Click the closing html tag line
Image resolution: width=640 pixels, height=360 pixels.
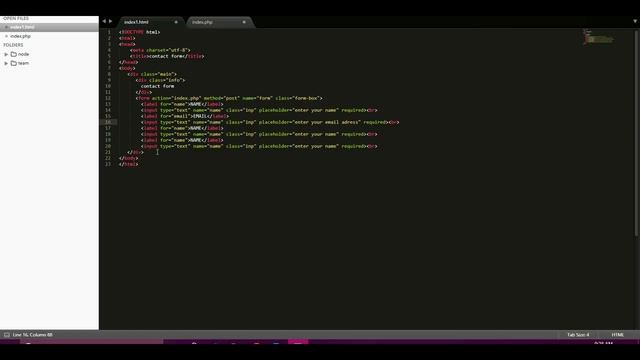[128, 164]
